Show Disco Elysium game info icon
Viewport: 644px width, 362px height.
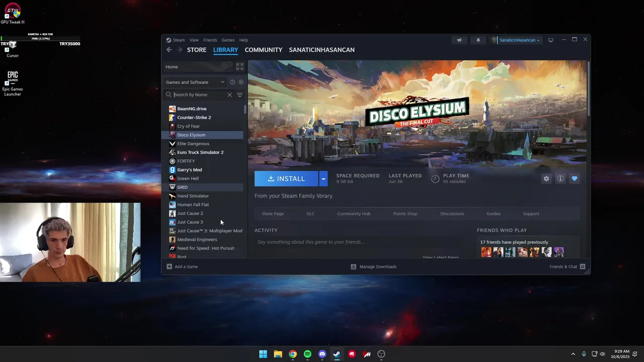tap(560, 178)
